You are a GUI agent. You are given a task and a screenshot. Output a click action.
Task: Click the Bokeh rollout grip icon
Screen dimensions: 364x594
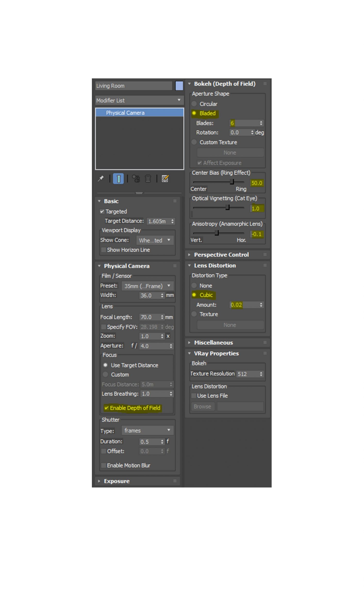(265, 84)
